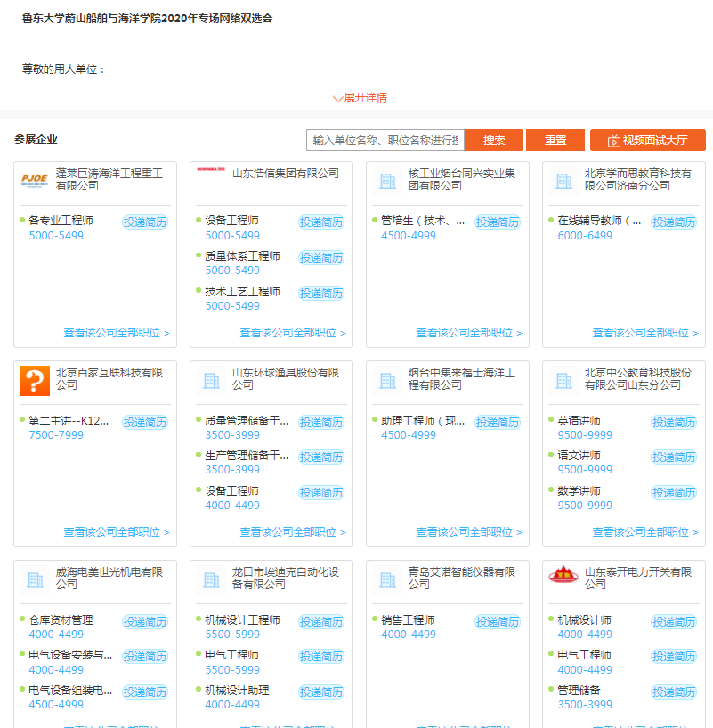Open 电气工程师 job under 山东泰开电力
Viewport: 713px width, 728px height.
coord(584,655)
